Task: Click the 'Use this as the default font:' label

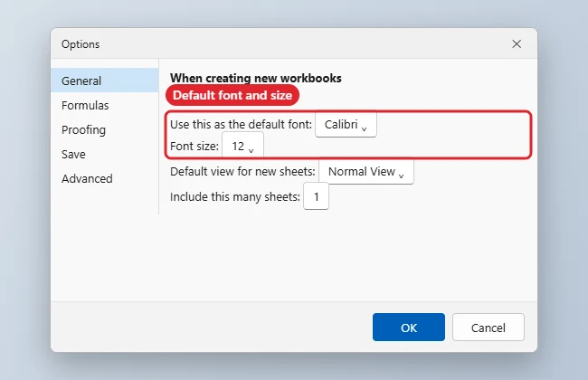Action: (241, 124)
